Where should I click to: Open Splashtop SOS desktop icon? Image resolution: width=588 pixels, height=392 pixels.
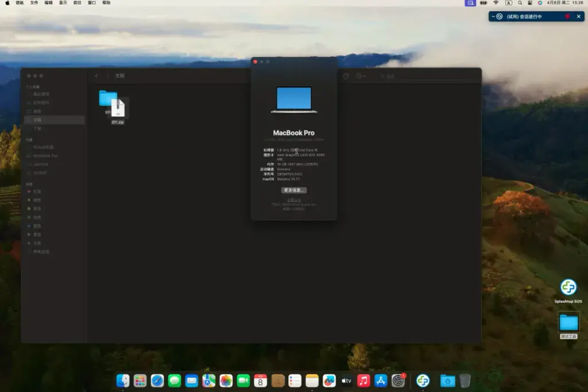coord(568,291)
